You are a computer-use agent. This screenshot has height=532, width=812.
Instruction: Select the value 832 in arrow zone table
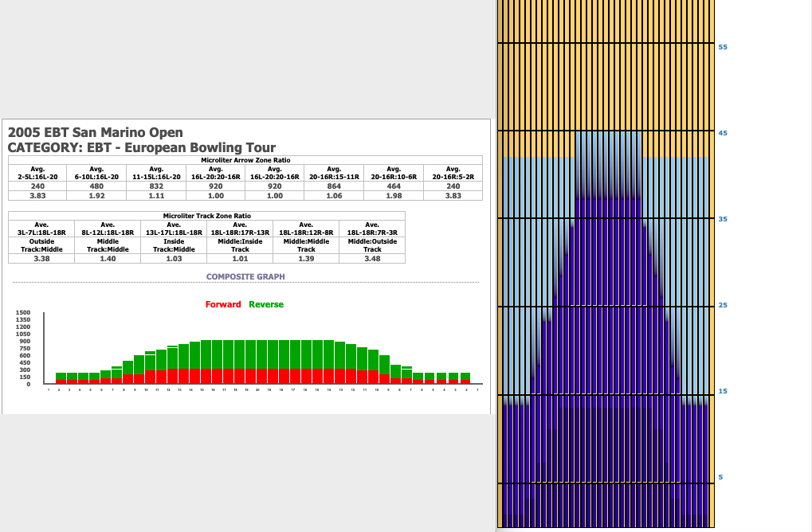(156, 186)
